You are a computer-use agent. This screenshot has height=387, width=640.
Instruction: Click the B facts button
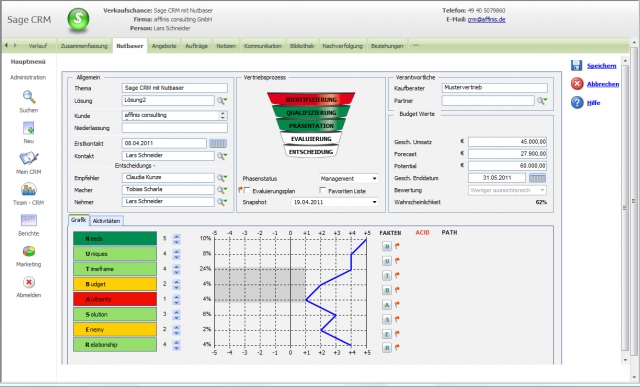point(387,290)
